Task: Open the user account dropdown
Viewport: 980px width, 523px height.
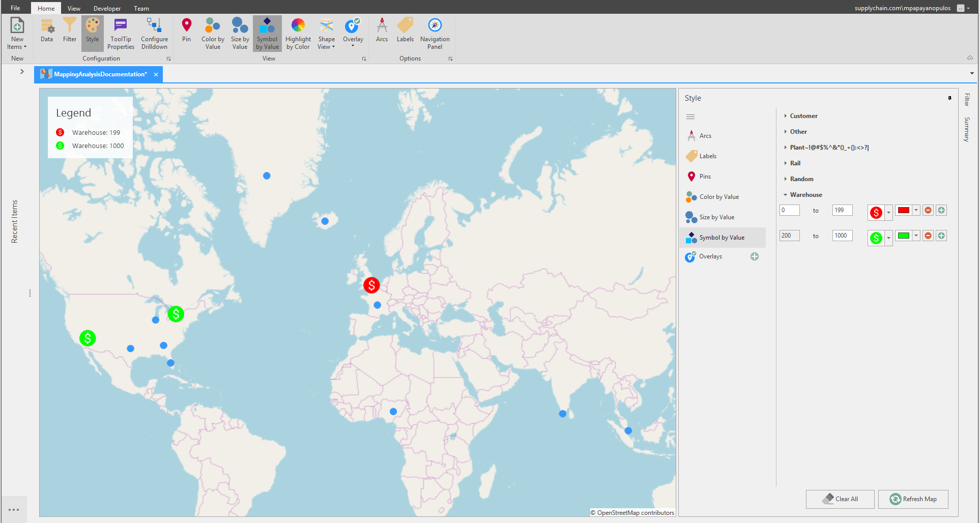Action: (968, 8)
